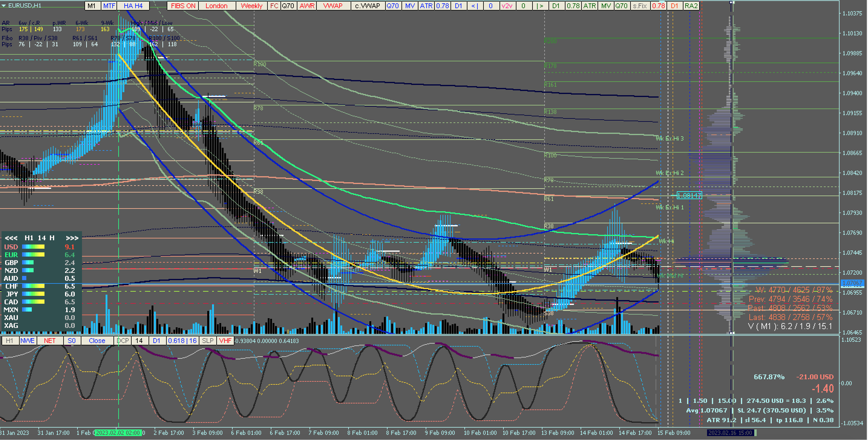Select the London session tab

[x=216, y=6]
